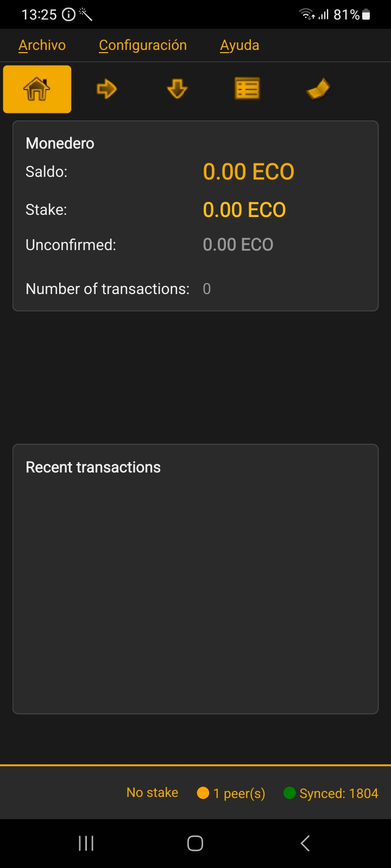The image size is (391, 868).
Task: Open the address book tab
Action: (318, 89)
